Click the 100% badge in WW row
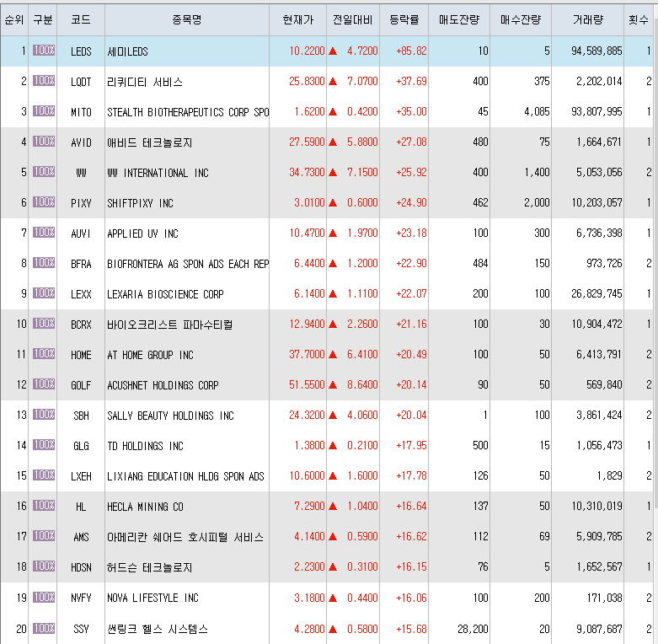This screenshot has width=658, height=644. click(44, 171)
